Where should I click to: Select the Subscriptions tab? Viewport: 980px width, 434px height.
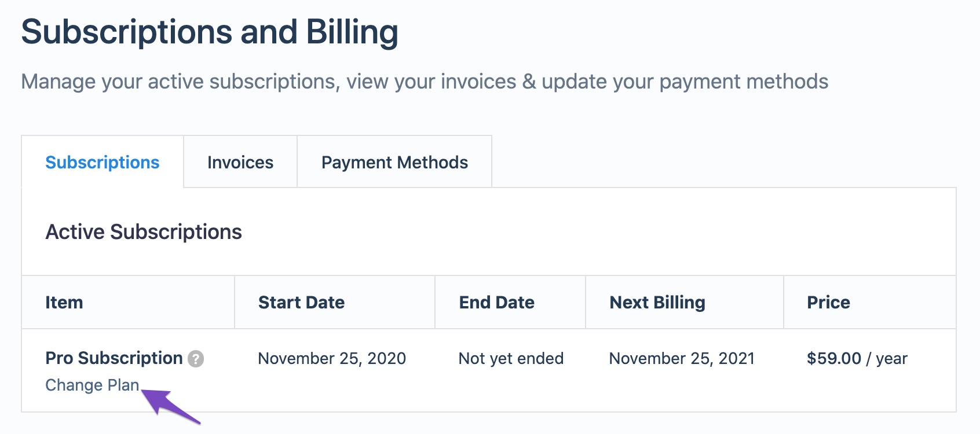[x=103, y=163]
